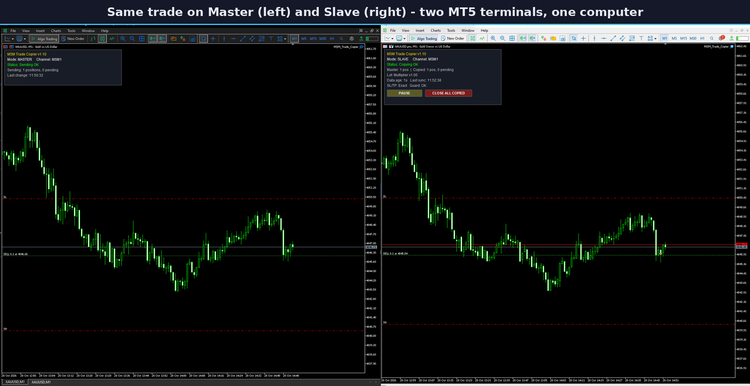The height and width of the screenshot is (386, 750).
Task: Select text label tool in Master toolbar
Action: click(x=271, y=39)
